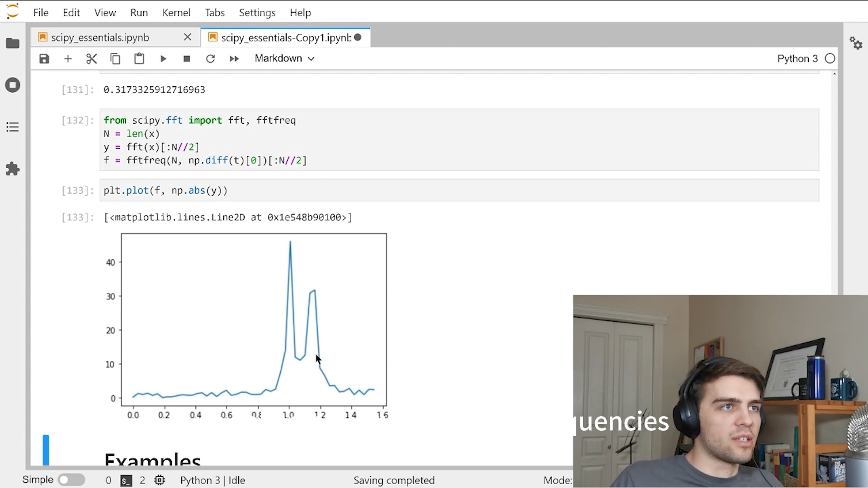Click the Python 3 kernel name button

pyautogui.click(x=797, y=59)
